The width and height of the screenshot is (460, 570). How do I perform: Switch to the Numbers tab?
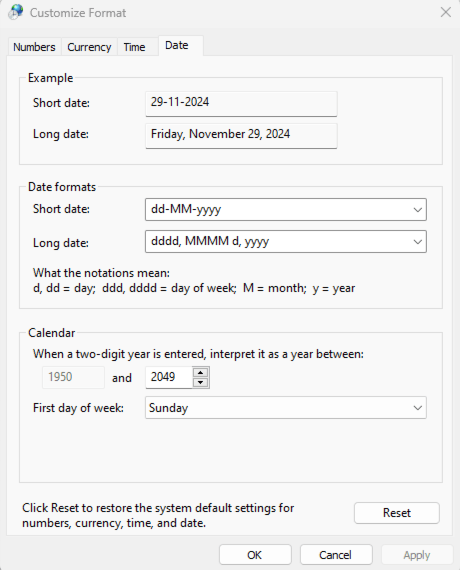(x=34, y=47)
